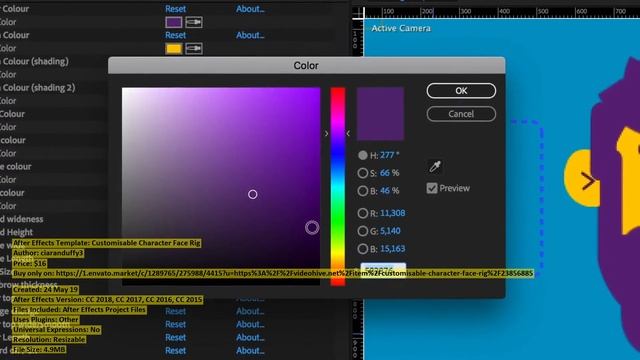Image resolution: width=640 pixels, height=360 pixels.
Task: Click Reset above the purple swatch row
Action: pos(176,9)
